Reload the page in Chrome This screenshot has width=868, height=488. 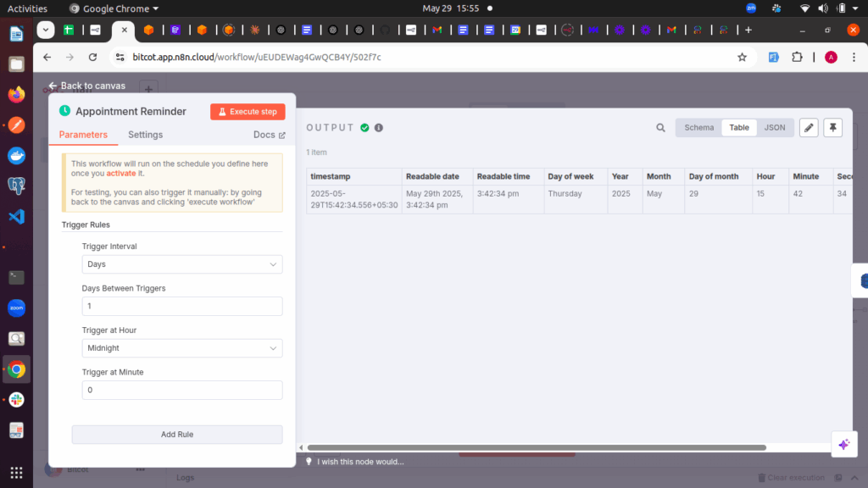click(x=94, y=58)
